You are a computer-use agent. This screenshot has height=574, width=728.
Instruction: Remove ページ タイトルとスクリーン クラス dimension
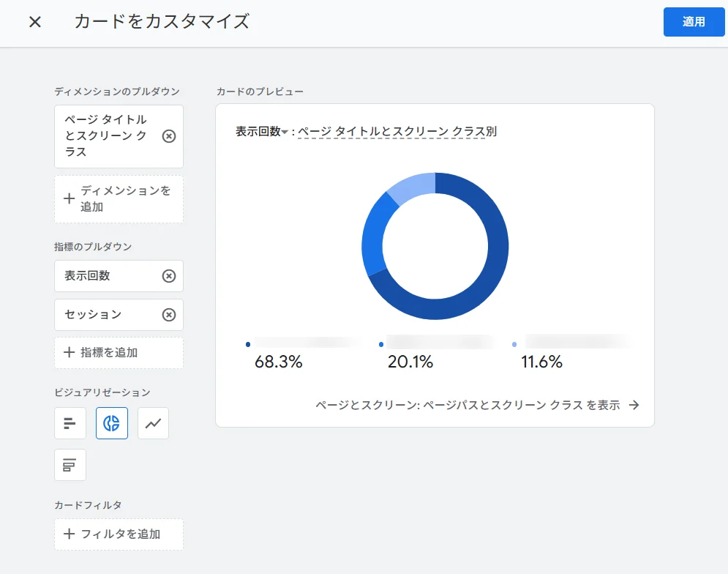[x=169, y=136]
